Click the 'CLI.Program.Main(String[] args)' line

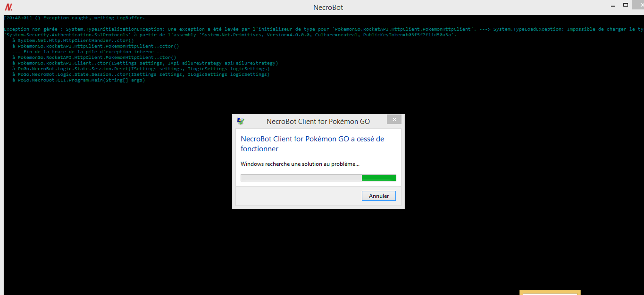click(79, 80)
